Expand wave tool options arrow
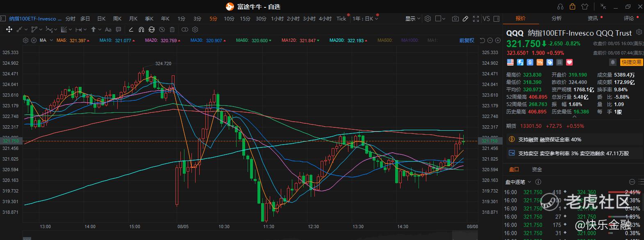Image resolution: width=644 pixels, height=240 pixels. 56,29
